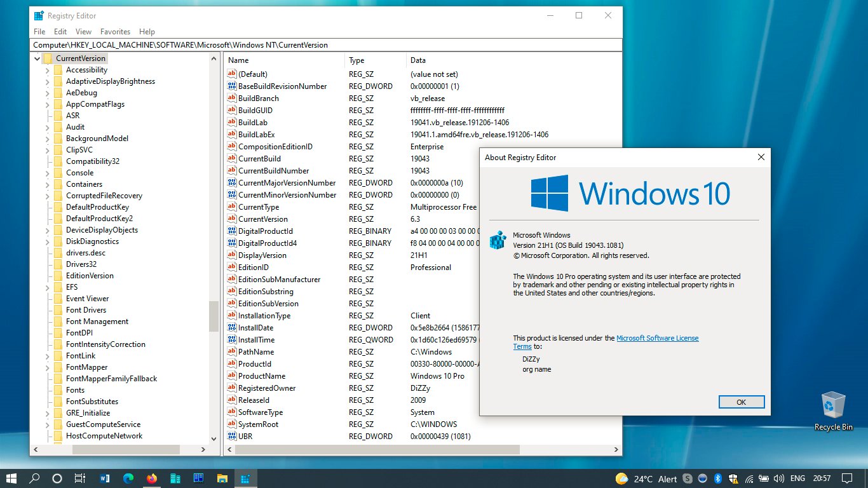Expand the AppCompatFlags key
Viewport: 868px width, 488px height.
[48, 104]
